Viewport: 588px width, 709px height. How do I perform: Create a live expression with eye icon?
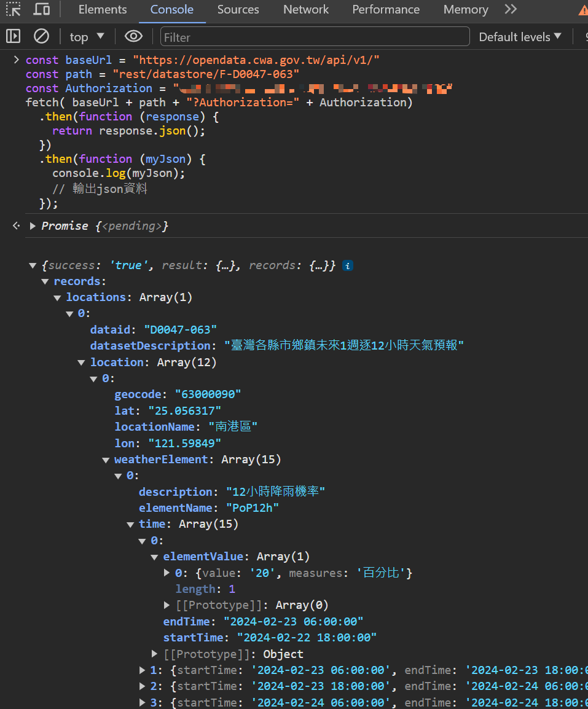click(x=133, y=37)
